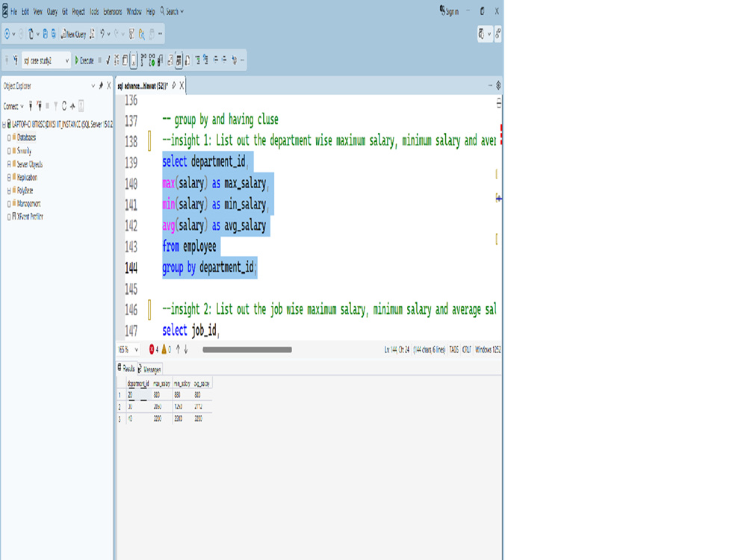Viewport: 747px width, 560px height.
Task: Click the Object Explorer Refresh icon
Action: [x=63, y=106]
